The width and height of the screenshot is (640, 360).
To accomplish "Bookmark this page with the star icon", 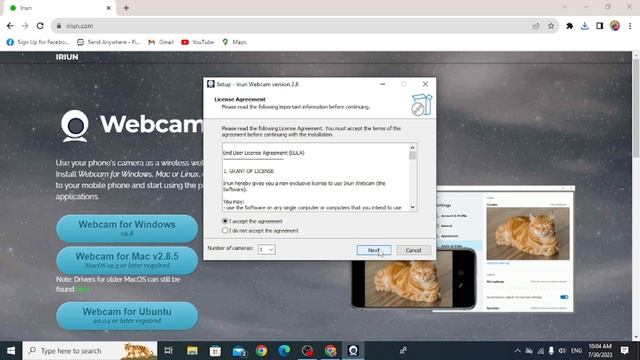I will click(551, 26).
